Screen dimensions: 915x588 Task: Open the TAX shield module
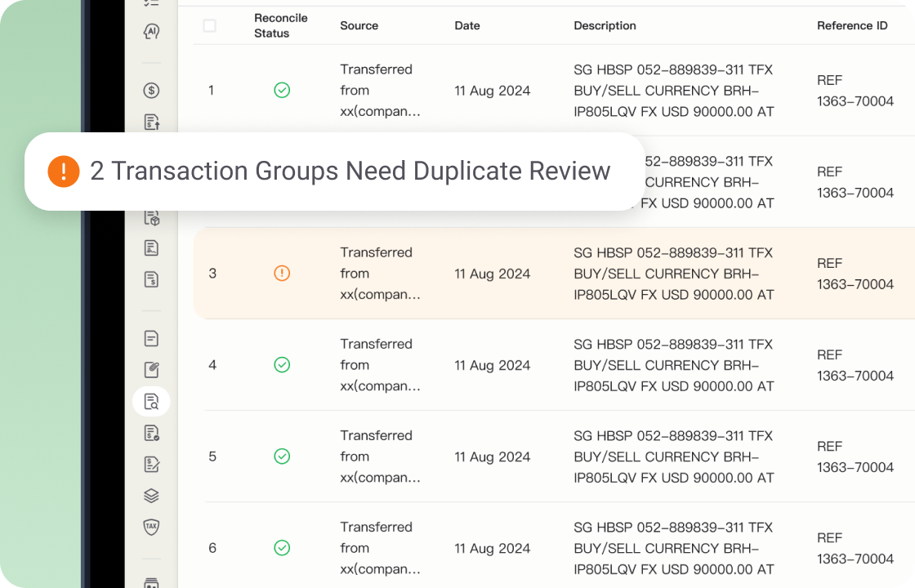151,527
